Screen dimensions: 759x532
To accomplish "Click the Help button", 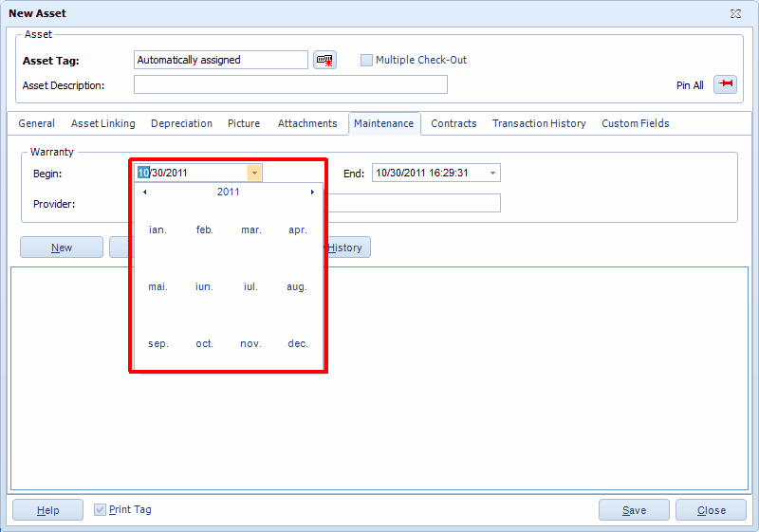I will (48, 510).
